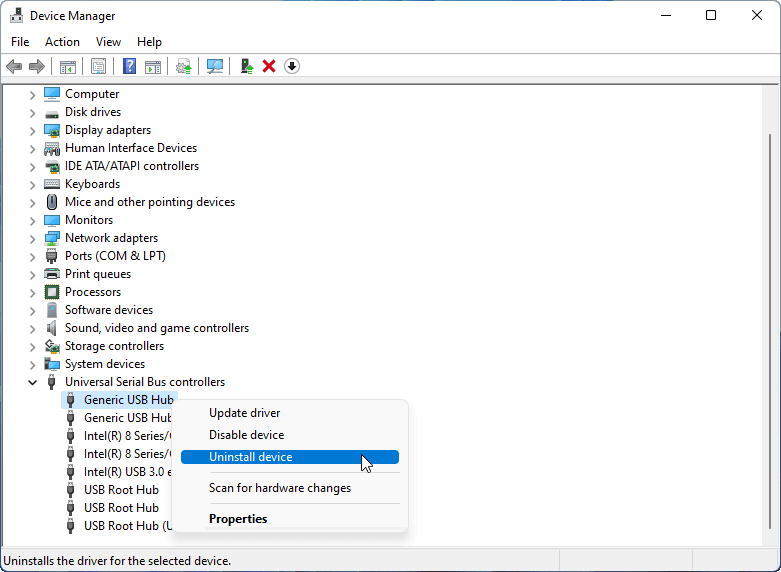Expand the Computer category

(x=32, y=95)
